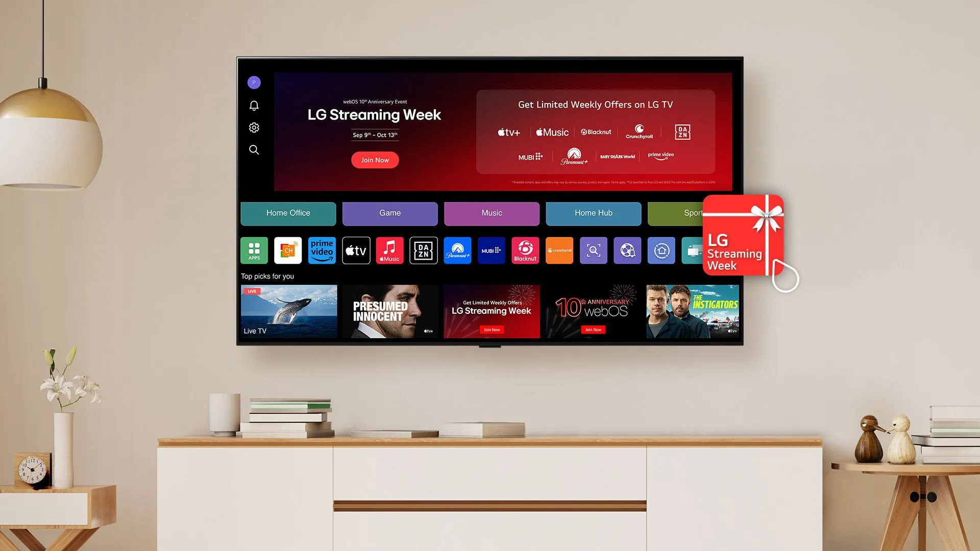This screenshot has width=980, height=551.
Task: Expand the Home Hub section
Action: [x=592, y=213]
